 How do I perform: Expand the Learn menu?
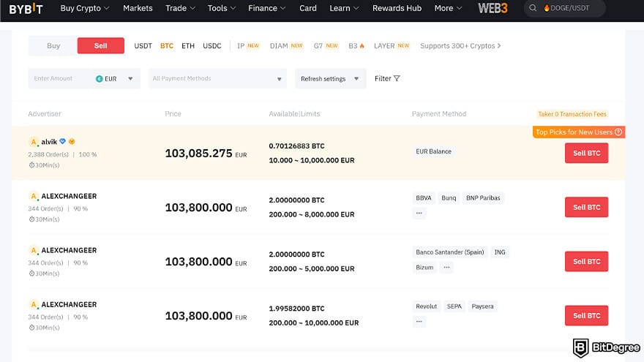point(344,8)
